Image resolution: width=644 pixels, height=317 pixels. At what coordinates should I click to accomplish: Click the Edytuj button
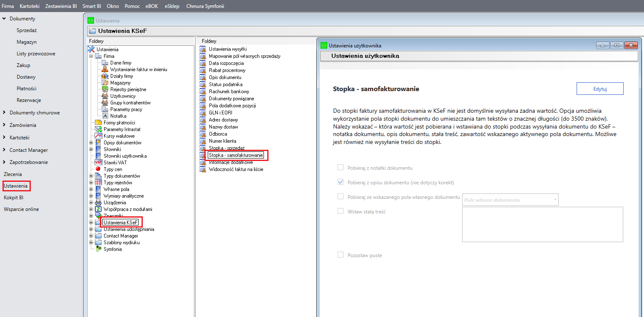click(600, 89)
